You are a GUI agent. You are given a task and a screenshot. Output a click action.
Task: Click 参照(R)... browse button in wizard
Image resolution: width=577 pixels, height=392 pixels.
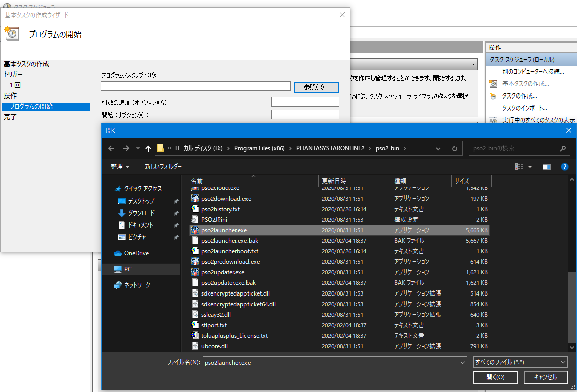316,87
